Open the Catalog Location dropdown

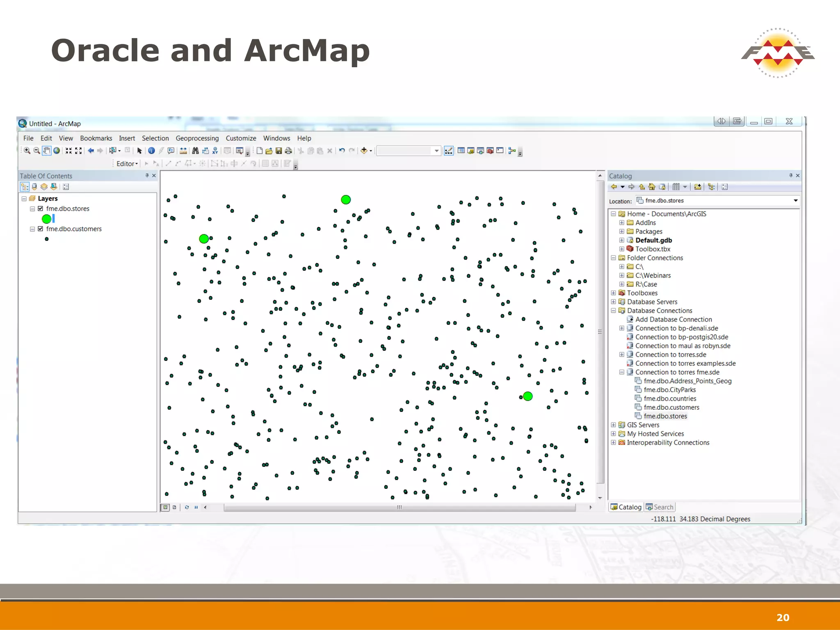(795, 201)
